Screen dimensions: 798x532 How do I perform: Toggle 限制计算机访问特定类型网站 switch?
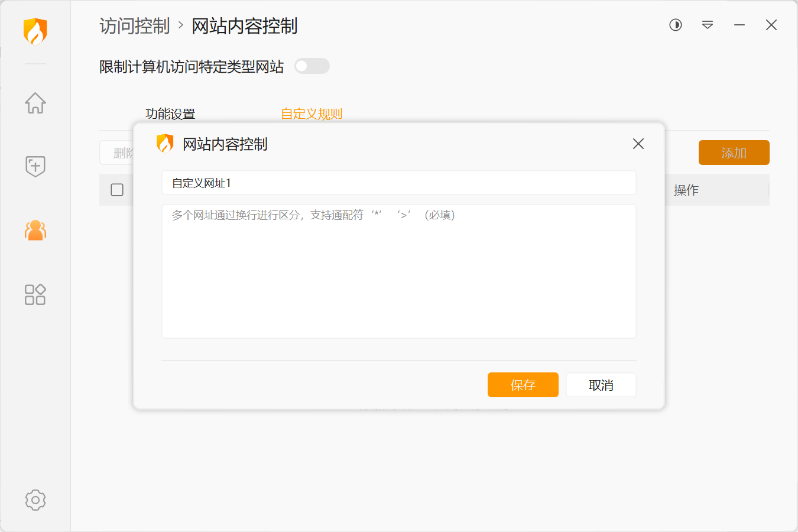point(312,66)
